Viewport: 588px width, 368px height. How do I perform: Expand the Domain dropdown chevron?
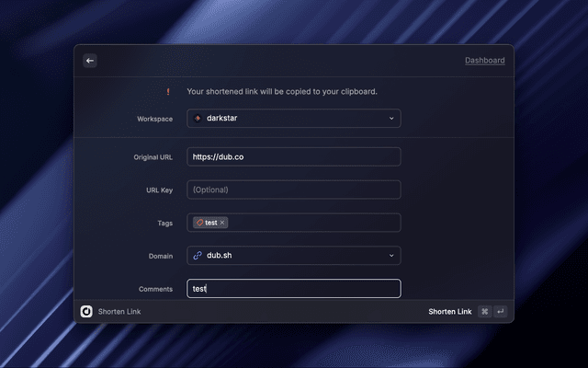[x=390, y=255]
